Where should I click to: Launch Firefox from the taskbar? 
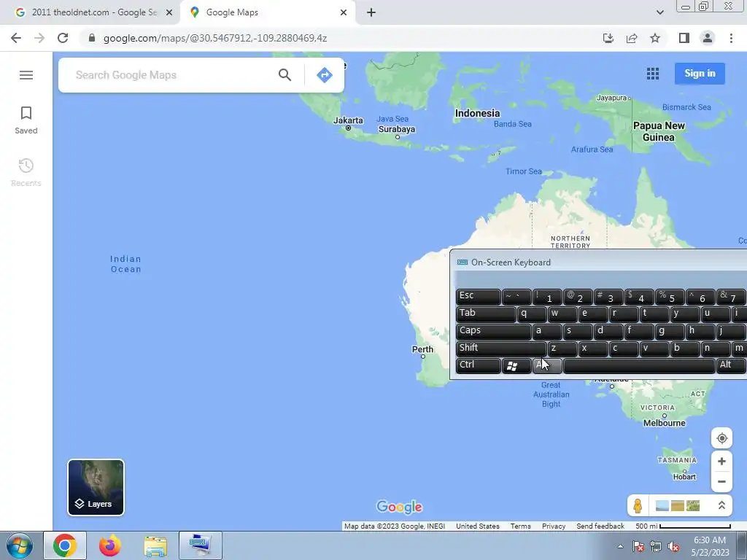pyautogui.click(x=110, y=545)
